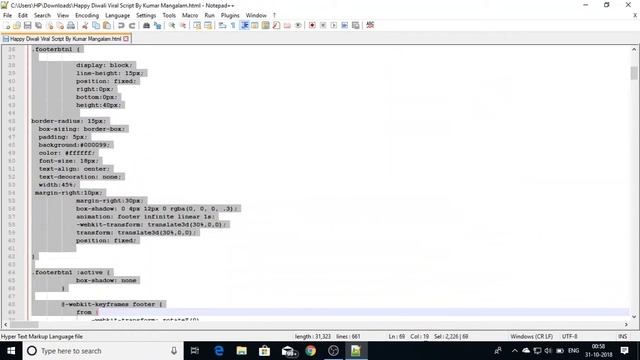Open the Window menu
The height and width of the screenshot is (360, 640).
(256, 15)
